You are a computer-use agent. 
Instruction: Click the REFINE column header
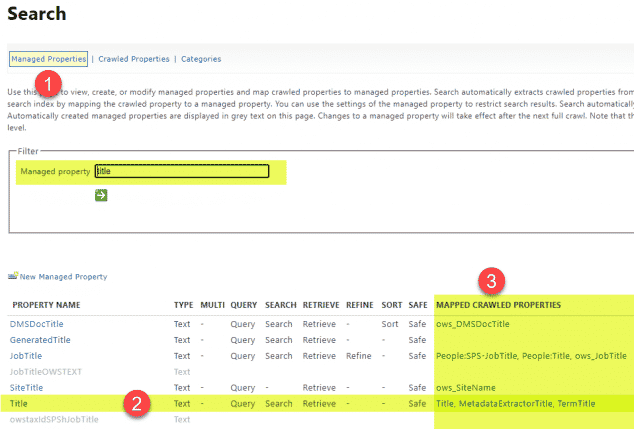pyautogui.click(x=360, y=305)
